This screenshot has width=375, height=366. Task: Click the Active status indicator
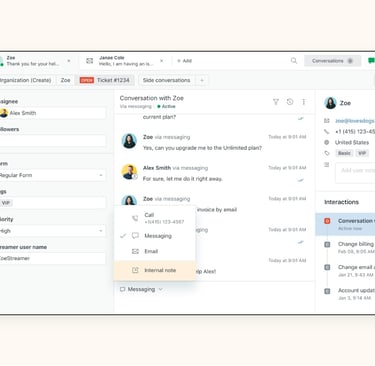(x=166, y=107)
